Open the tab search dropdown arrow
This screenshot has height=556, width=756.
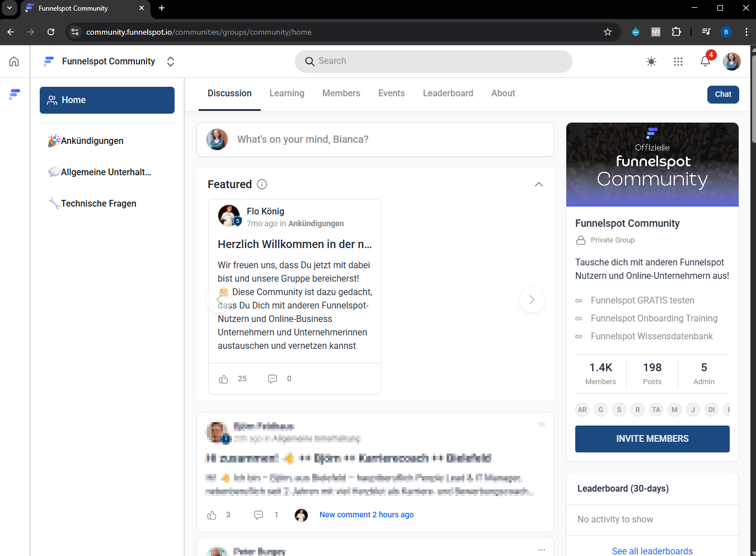coord(10,8)
